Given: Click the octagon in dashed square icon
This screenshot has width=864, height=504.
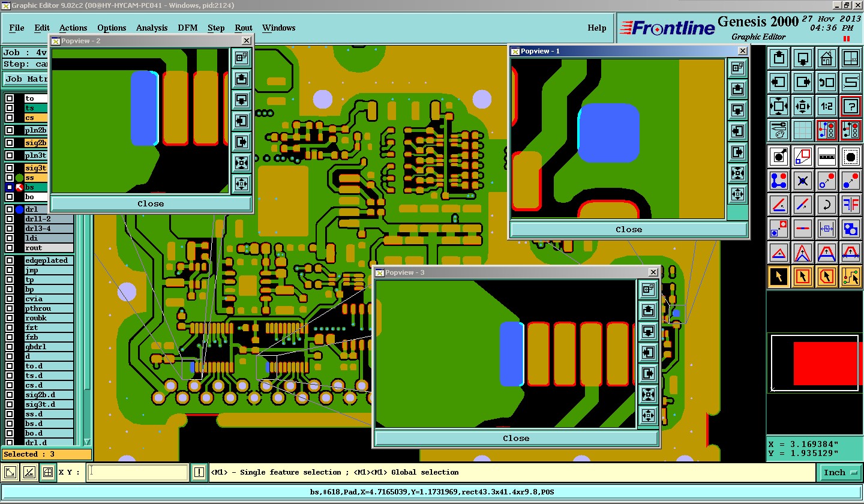Looking at the screenshot, I should [850, 157].
